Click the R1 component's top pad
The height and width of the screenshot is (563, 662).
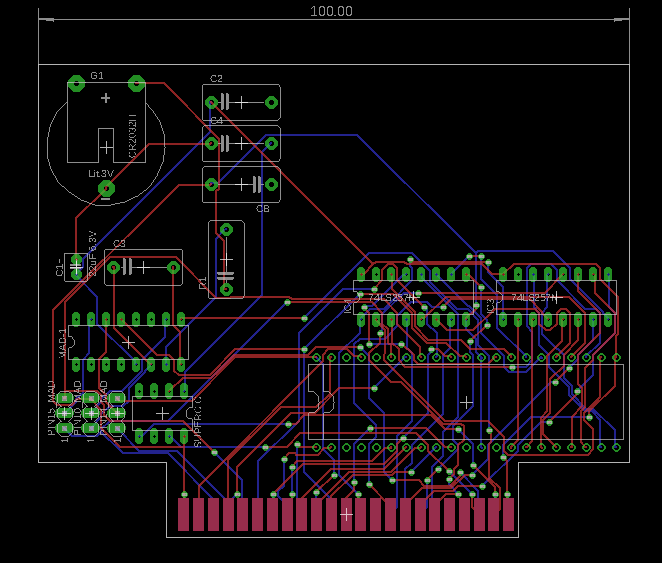[226, 230]
